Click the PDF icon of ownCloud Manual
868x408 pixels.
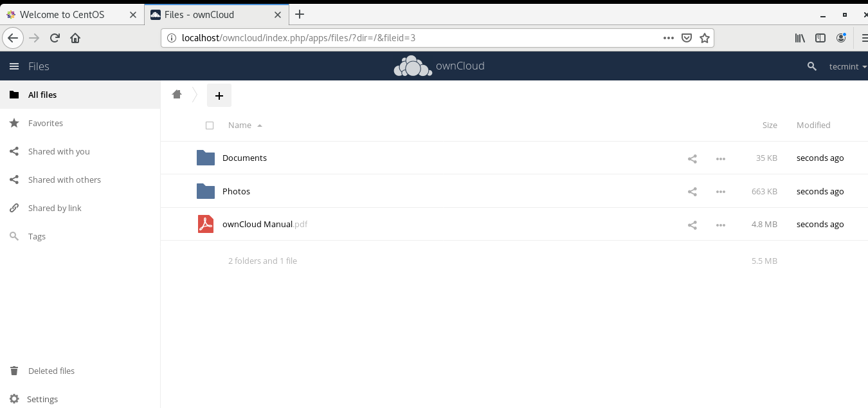206,224
